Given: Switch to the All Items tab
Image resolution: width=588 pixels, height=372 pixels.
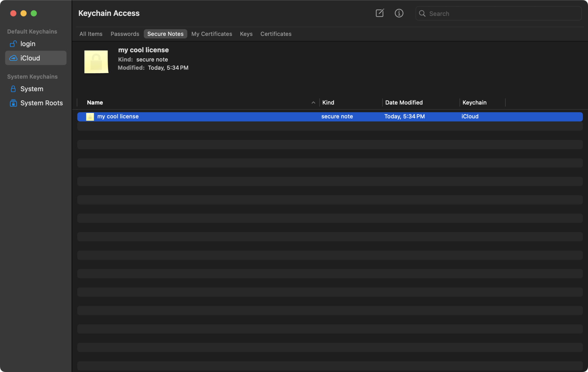Looking at the screenshot, I should [91, 34].
